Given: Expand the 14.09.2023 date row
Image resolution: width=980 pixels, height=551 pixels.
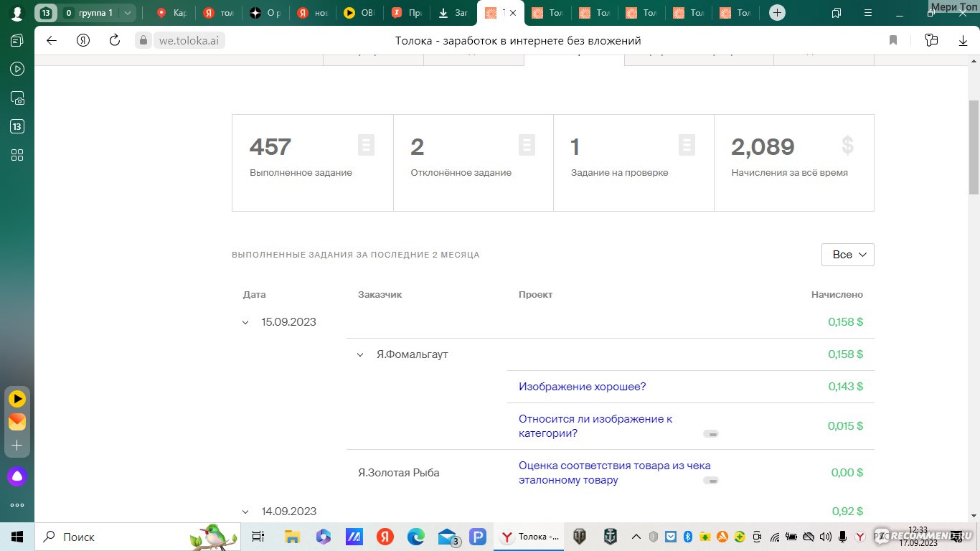Looking at the screenshot, I should 245,512.
